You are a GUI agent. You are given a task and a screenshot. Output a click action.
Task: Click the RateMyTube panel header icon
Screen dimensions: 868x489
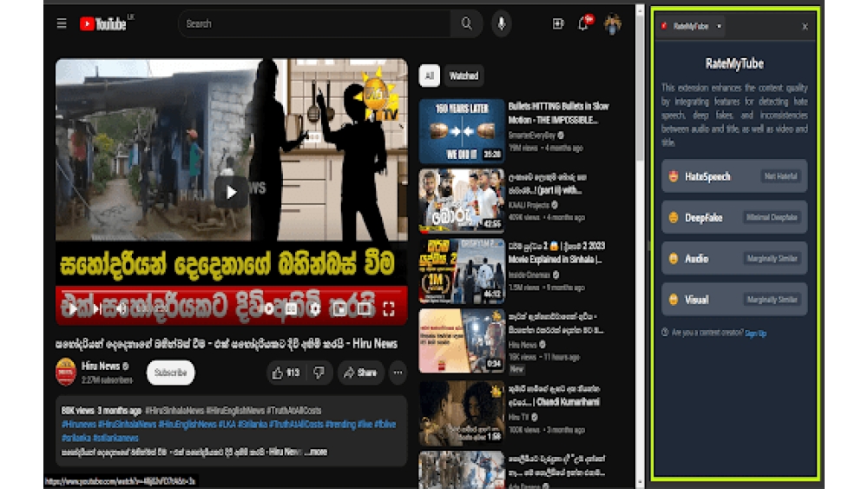pyautogui.click(x=664, y=26)
